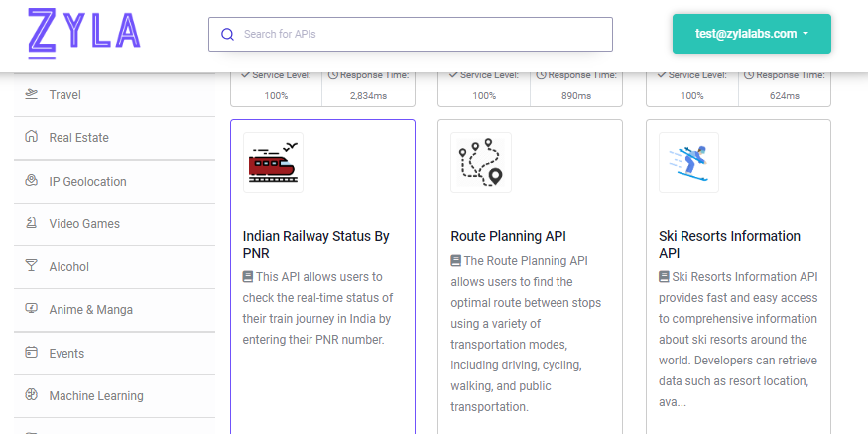Open the Route Planning API title
The width and height of the screenshot is (868, 434).
tap(508, 236)
